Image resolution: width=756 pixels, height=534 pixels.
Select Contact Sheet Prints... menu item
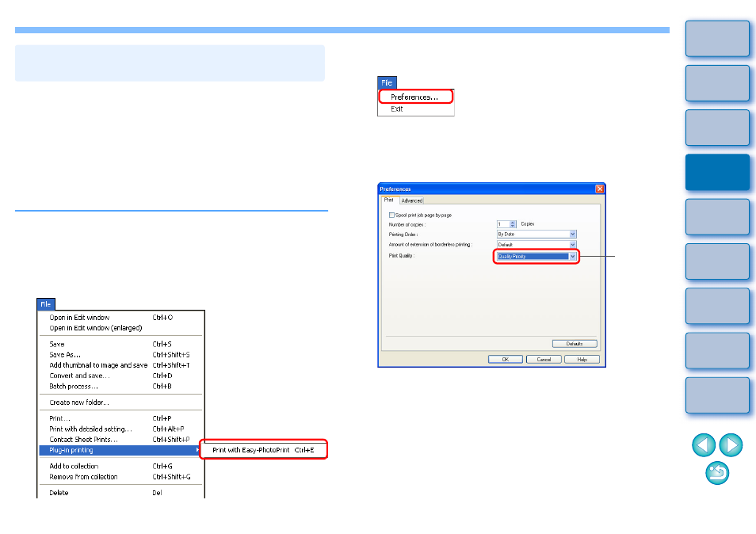point(121,440)
